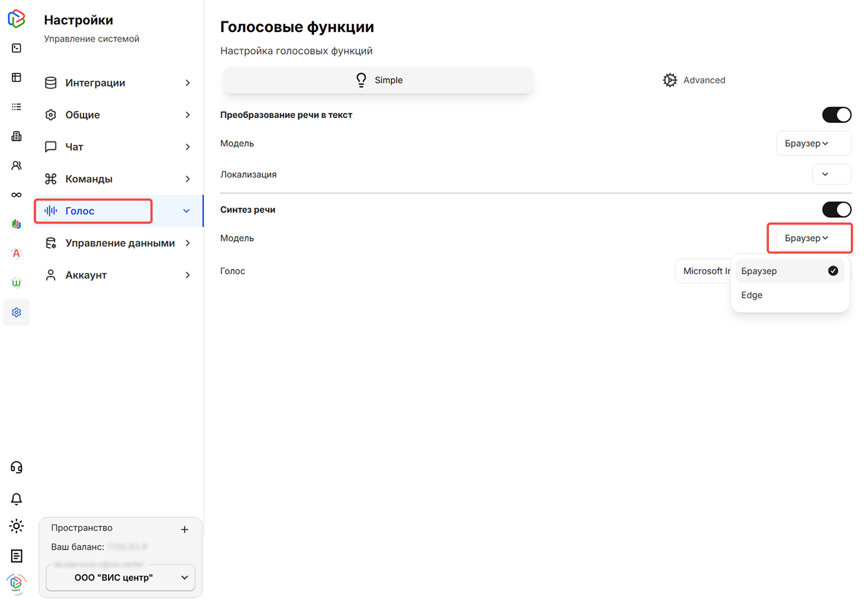Open the users icon in left rail

click(17, 166)
